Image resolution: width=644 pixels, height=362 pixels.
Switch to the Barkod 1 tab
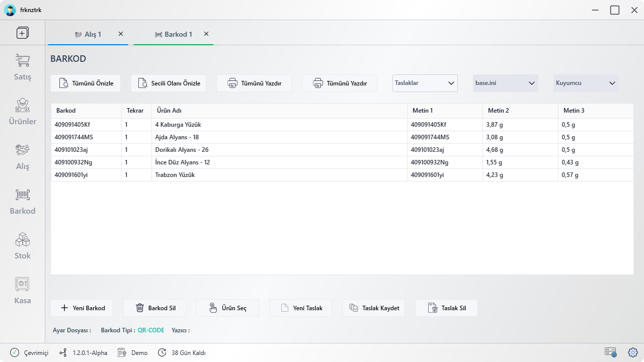[x=174, y=34]
